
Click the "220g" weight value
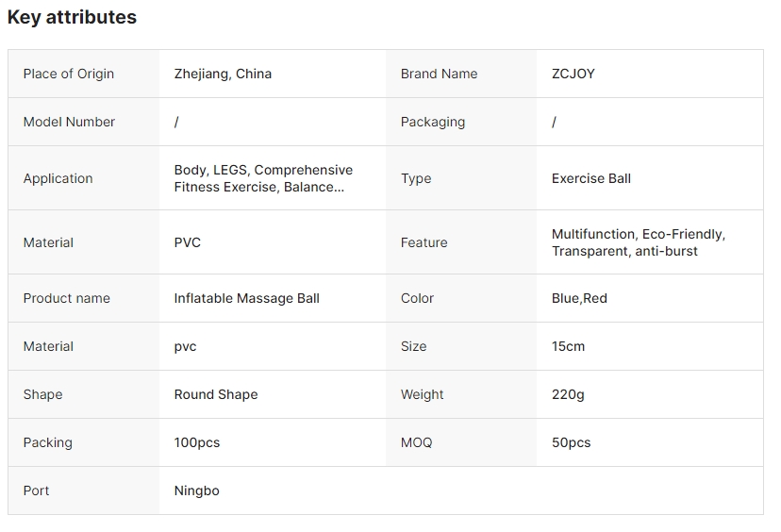568,394
